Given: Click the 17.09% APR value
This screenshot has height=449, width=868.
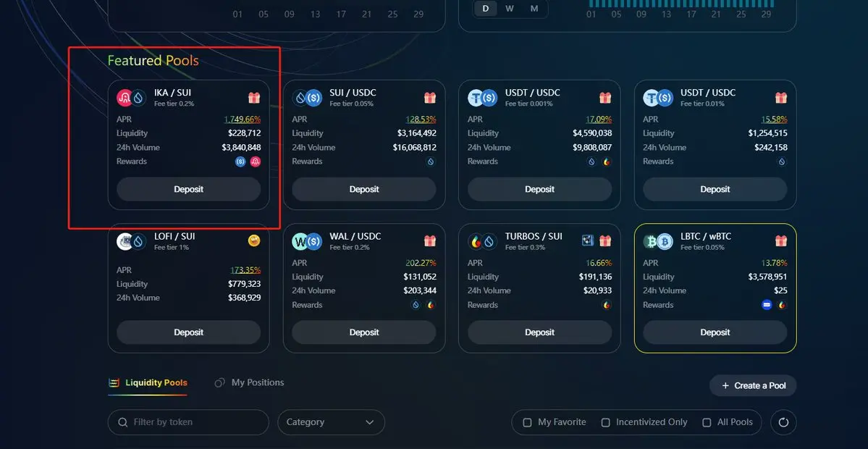Looking at the screenshot, I should (599, 119).
